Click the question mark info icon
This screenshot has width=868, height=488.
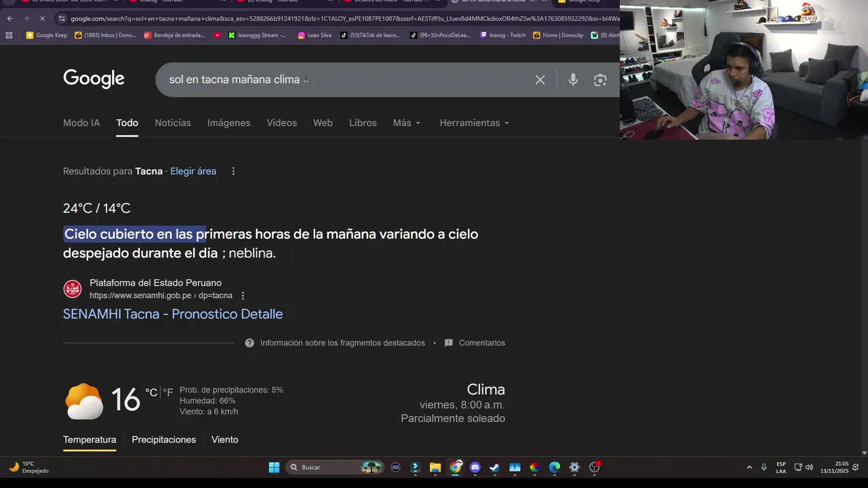click(x=250, y=343)
